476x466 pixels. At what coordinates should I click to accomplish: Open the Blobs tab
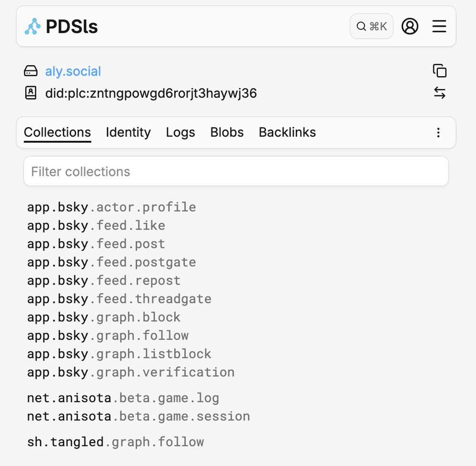(227, 132)
